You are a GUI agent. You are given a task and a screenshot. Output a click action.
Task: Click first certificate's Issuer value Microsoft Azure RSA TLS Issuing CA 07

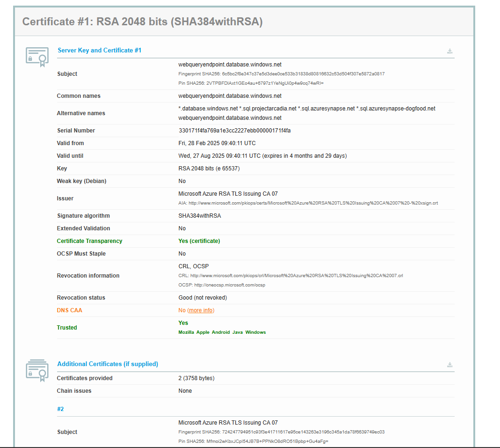point(228,194)
